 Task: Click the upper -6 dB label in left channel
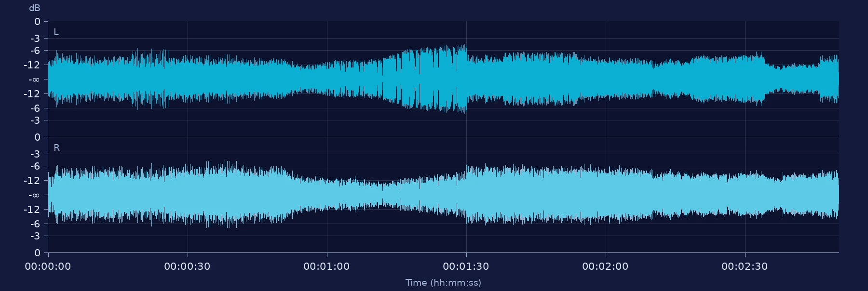click(x=35, y=51)
